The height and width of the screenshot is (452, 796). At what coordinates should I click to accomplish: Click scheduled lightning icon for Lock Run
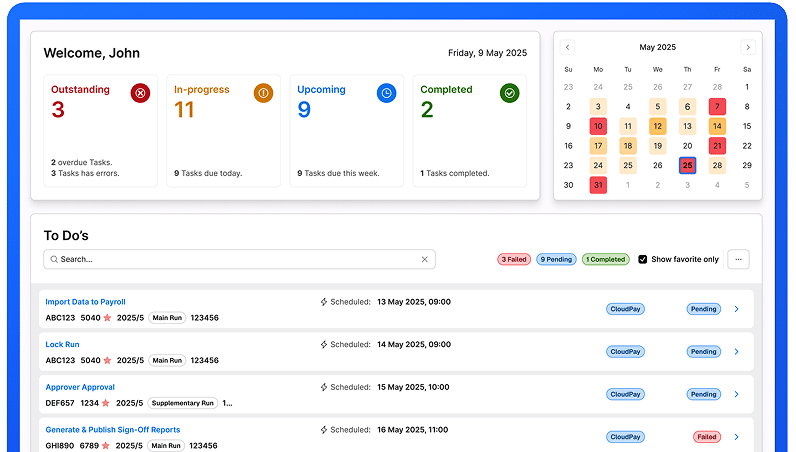click(324, 345)
